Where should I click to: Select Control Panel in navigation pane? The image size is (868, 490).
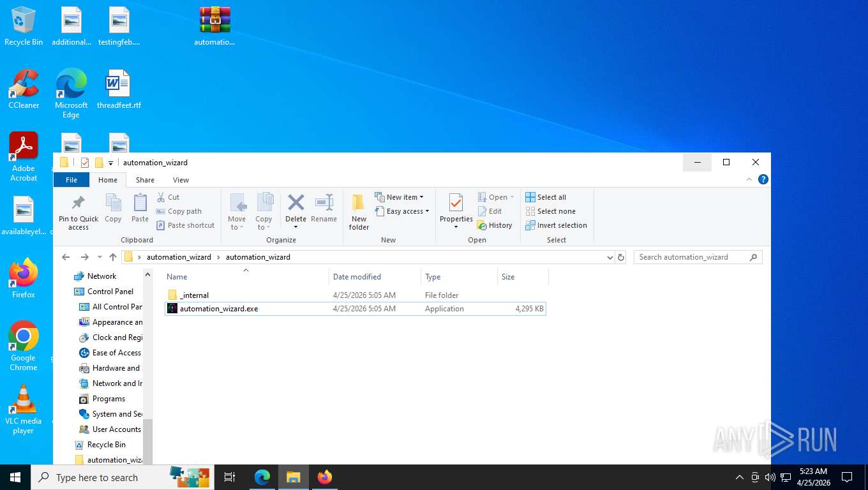pyautogui.click(x=110, y=292)
